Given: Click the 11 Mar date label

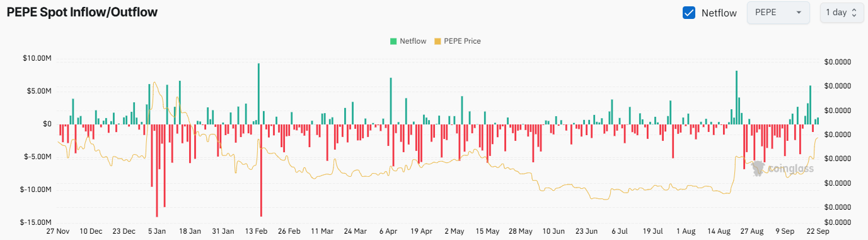Looking at the screenshot, I should point(322,231).
